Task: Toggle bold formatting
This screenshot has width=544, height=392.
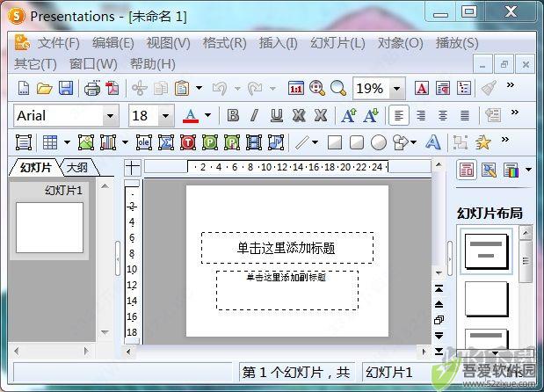Action: (x=233, y=115)
